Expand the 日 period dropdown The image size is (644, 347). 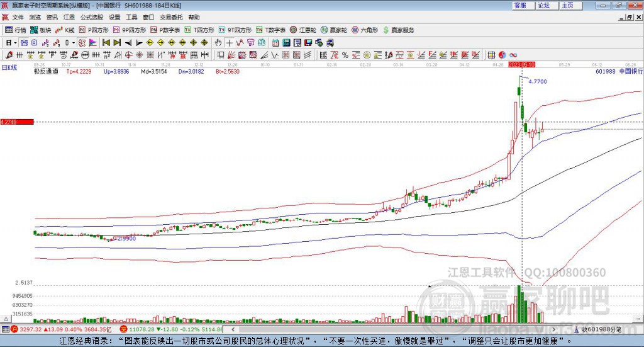[15, 43]
